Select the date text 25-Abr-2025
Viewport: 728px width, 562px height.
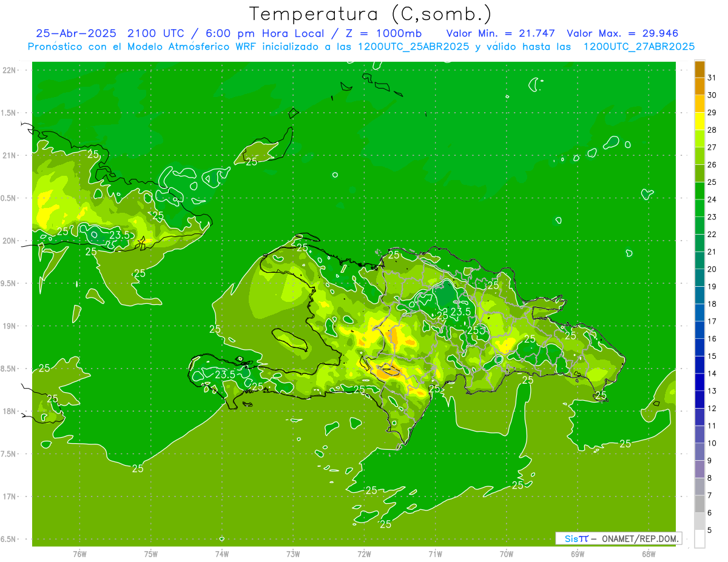coord(76,33)
